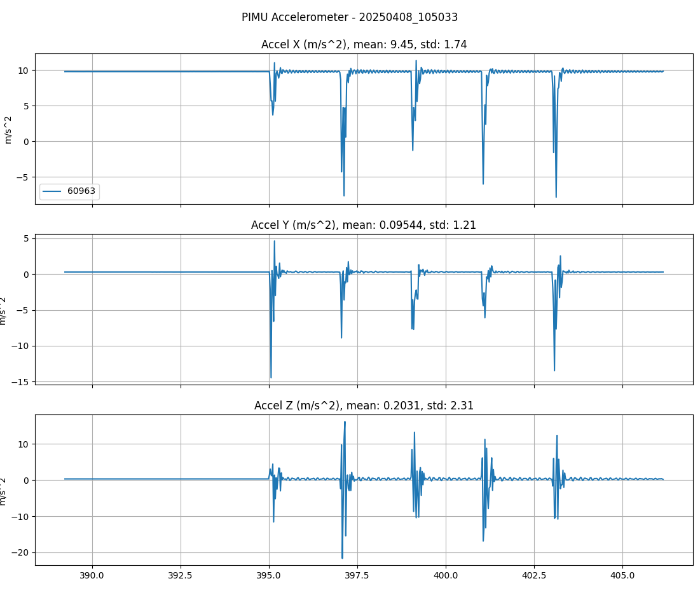Viewport: 700px width, 595px height.
Task: Click the 395.0 x-axis tick label
Action: click(269, 575)
